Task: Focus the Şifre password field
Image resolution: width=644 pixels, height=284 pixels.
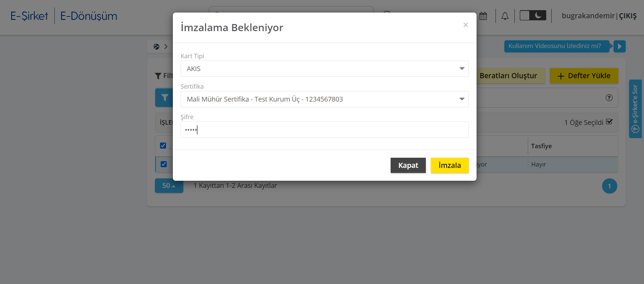Action: 324,130
